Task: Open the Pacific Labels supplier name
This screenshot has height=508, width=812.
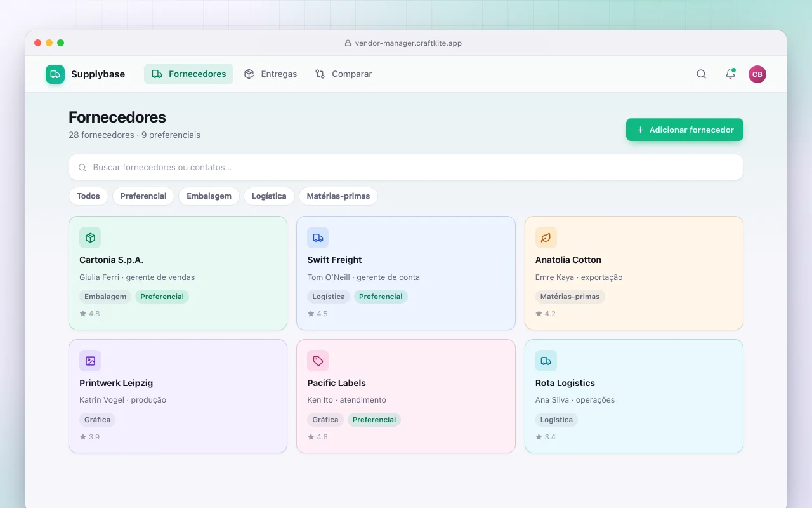Action: tap(336, 383)
